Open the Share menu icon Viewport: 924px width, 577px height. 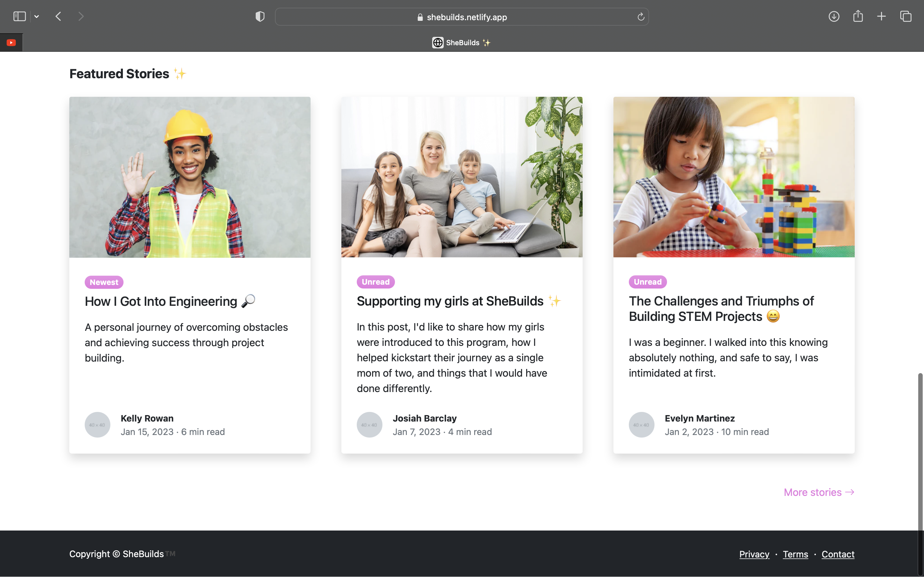pyautogui.click(x=858, y=16)
